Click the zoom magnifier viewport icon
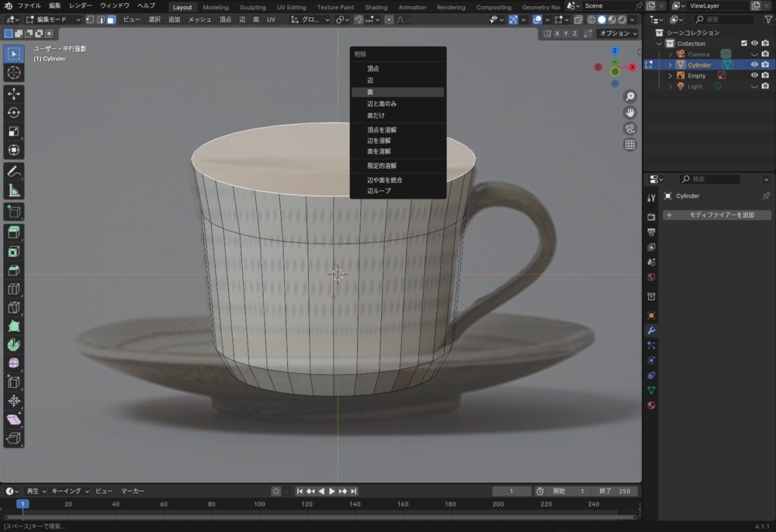The height and width of the screenshot is (532, 776). (x=630, y=97)
